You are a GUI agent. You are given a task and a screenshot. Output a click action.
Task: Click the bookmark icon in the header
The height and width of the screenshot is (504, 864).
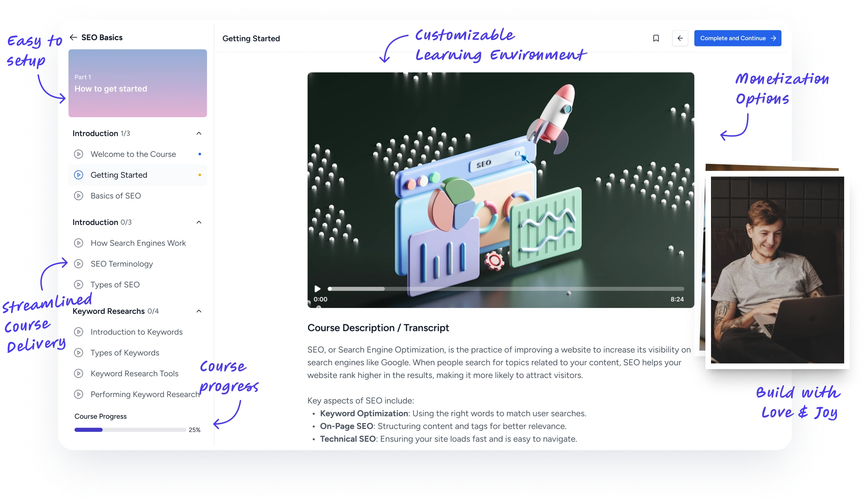[656, 38]
